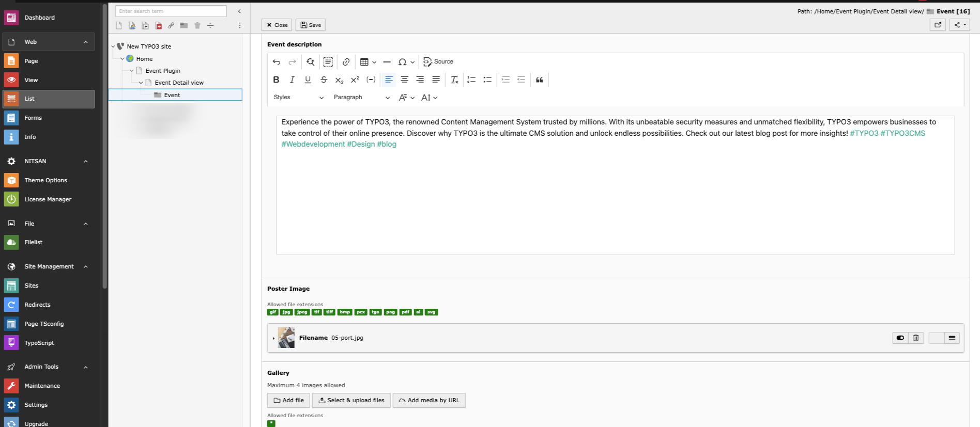Insert block quote in description

point(539,80)
